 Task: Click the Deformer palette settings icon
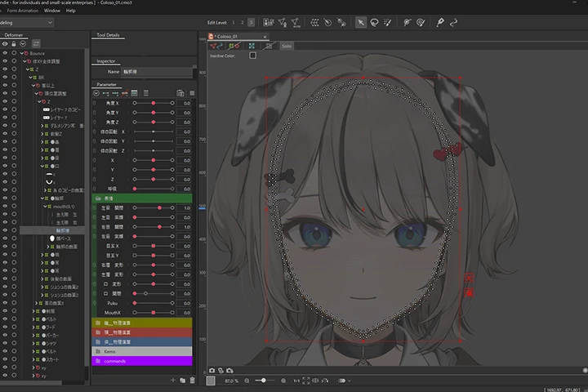coord(36,43)
